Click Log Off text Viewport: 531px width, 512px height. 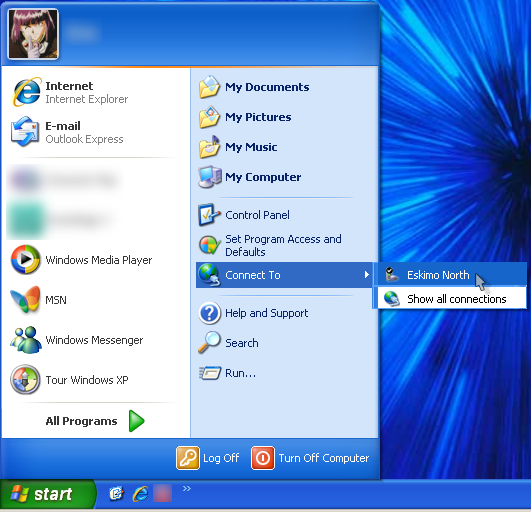221,458
